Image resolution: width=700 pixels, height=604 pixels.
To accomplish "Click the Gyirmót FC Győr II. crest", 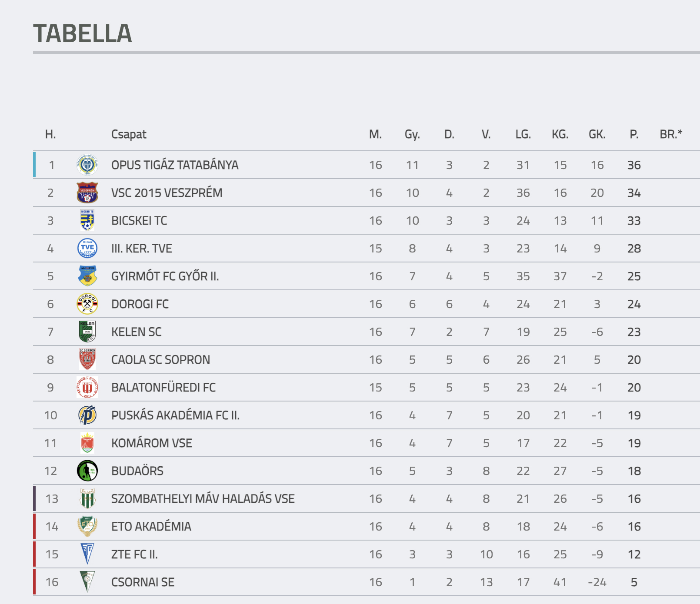I will (87, 276).
